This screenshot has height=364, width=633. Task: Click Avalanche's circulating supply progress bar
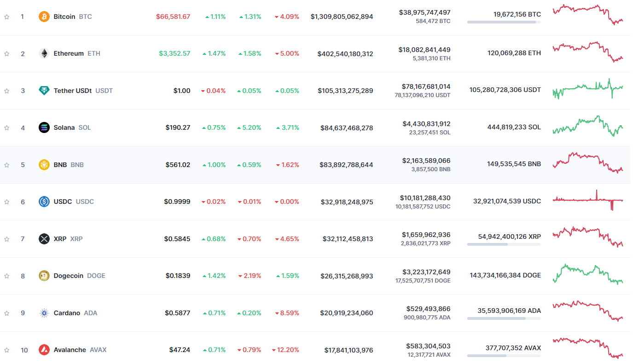[504, 355]
